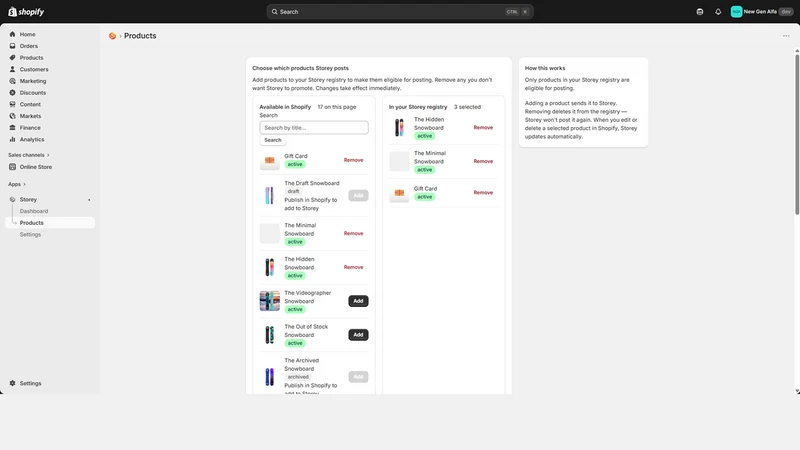
Task: Click Gift Card thumbnail in Available list
Action: pyautogui.click(x=269, y=161)
